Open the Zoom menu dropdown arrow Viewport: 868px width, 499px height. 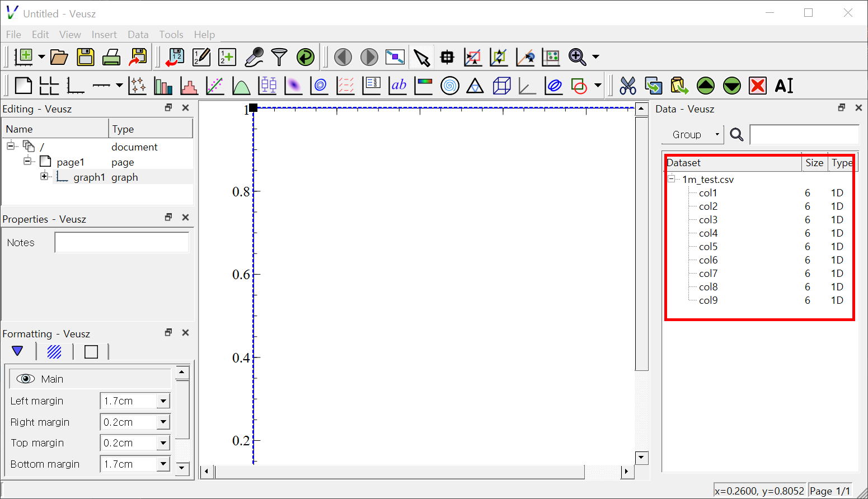(x=595, y=57)
